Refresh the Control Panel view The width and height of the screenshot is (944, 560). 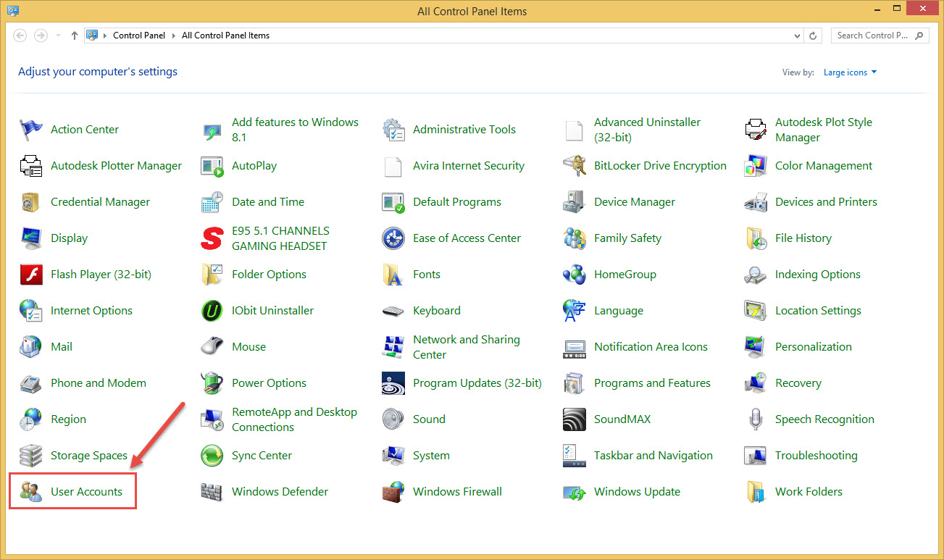pos(814,35)
